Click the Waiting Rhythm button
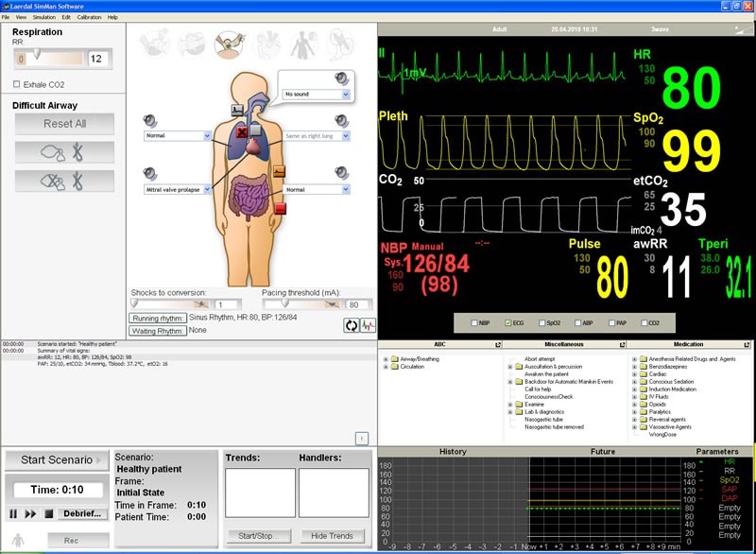756x554 pixels. [x=158, y=331]
